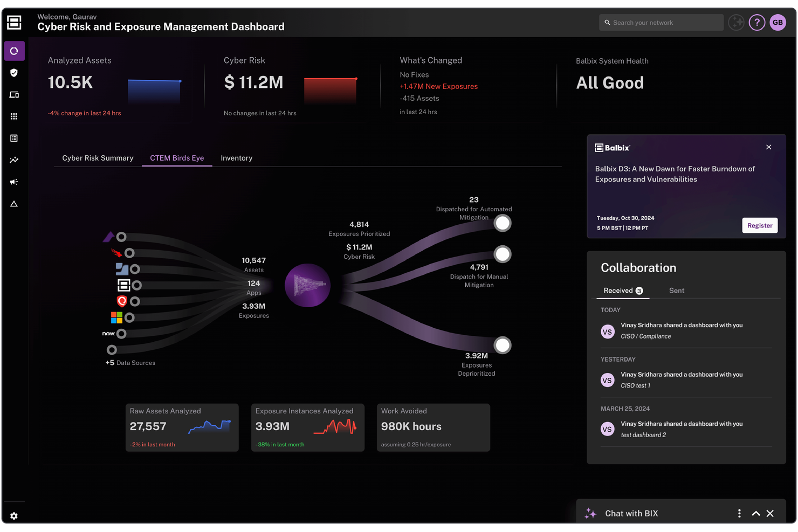
Task: Open the security posture shield icon
Action: tap(14, 72)
